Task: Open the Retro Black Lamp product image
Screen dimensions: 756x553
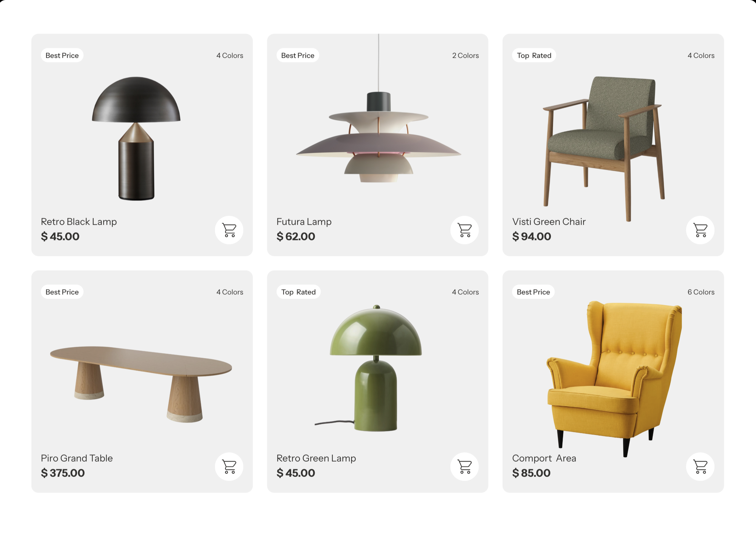Action: tap(136, 139)
